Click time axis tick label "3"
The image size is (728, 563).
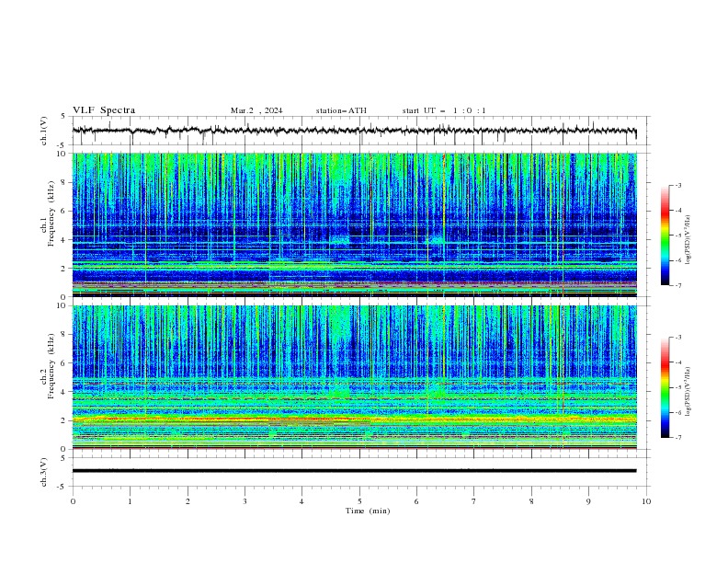(245, 501)
